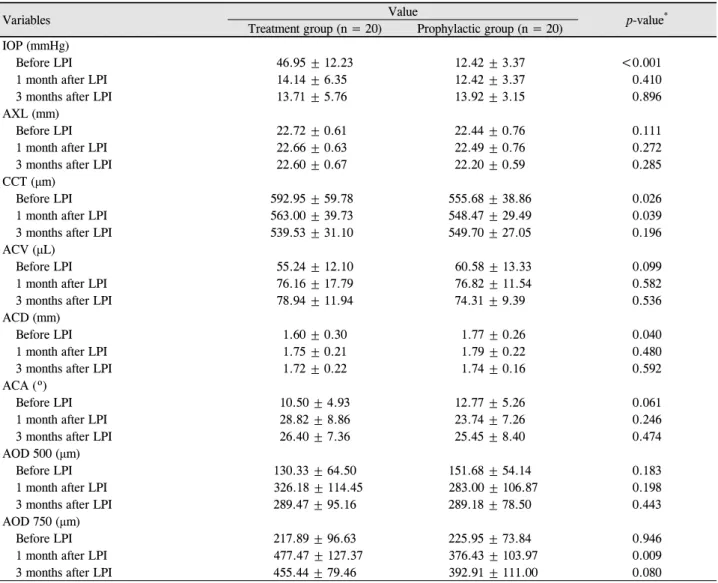Click the p-value "0.285"
Screen dimensions: 718x583
647,164
